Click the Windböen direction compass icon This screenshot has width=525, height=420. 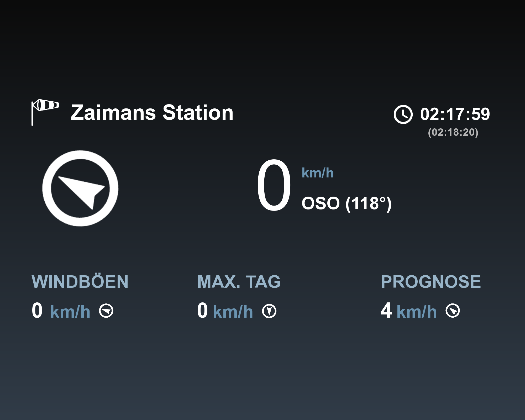106,311
